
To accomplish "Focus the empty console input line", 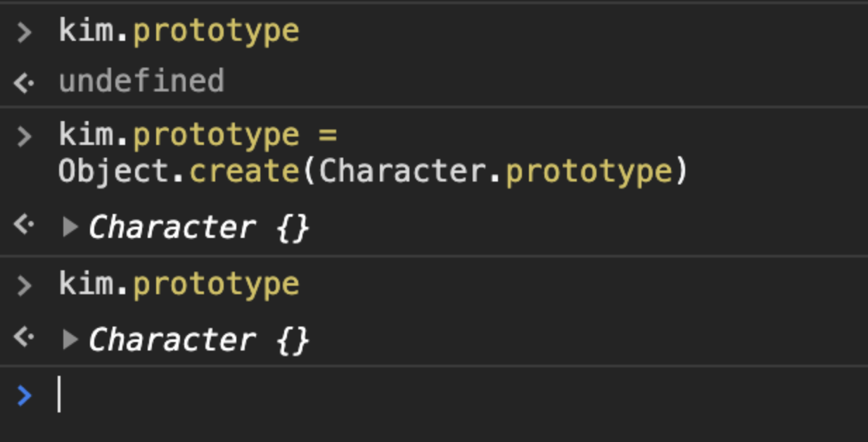I will coord(422,395).
